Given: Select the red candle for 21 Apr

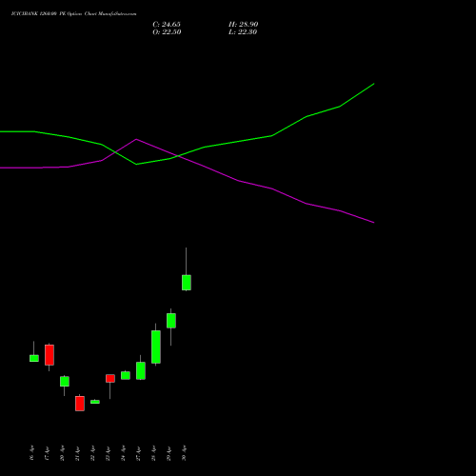Looking at the screenshot, I should [80, 404].
